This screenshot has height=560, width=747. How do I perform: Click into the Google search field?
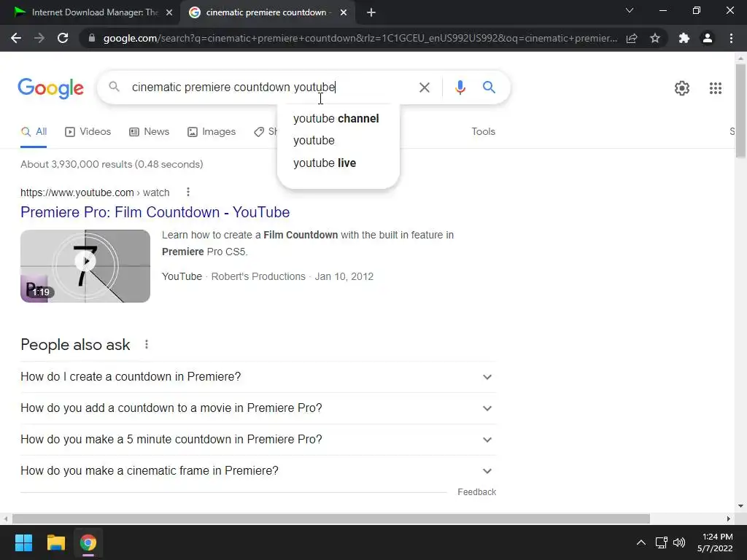coord(269,87)
